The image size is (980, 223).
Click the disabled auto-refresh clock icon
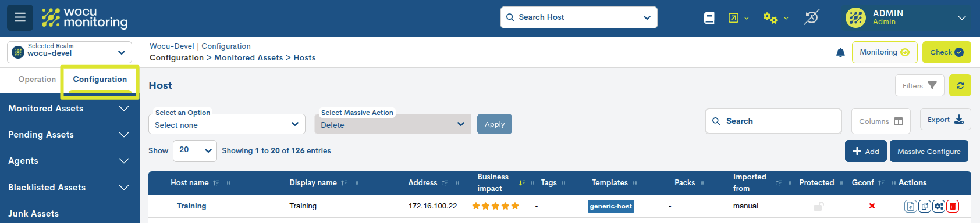pyautogui.click(x=811, y=17)
